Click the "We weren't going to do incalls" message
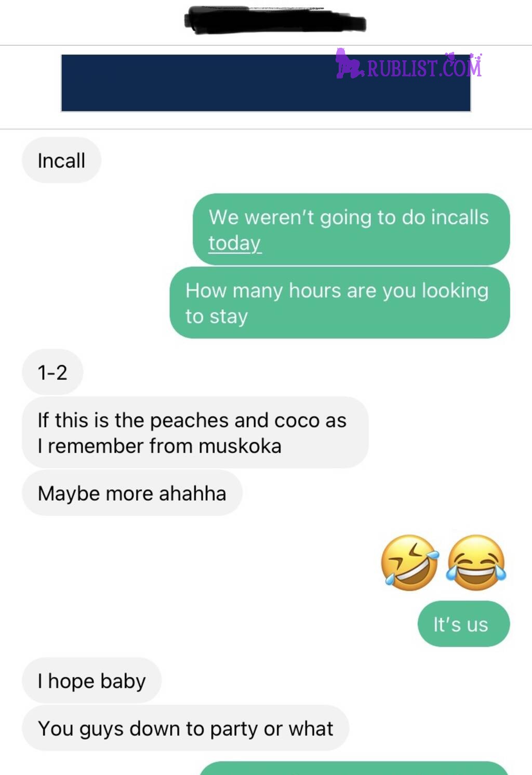 [x=351, y=230]
